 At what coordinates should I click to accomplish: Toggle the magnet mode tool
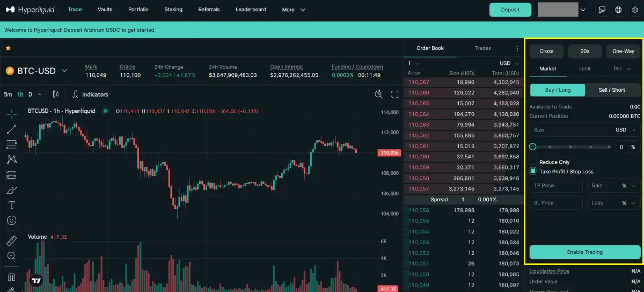pyautogui.click(x=11, y=276)
